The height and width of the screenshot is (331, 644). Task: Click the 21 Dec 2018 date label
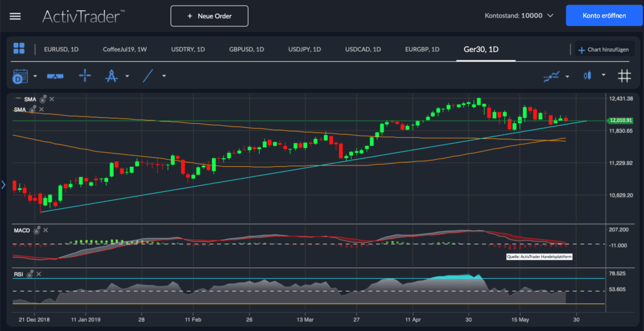click(x=35, y=319)
